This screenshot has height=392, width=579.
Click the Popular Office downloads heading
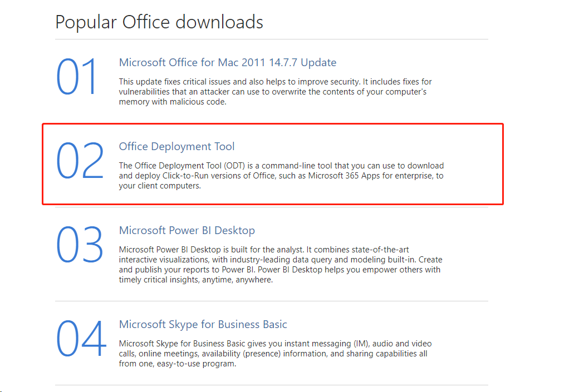coord(159,22)
